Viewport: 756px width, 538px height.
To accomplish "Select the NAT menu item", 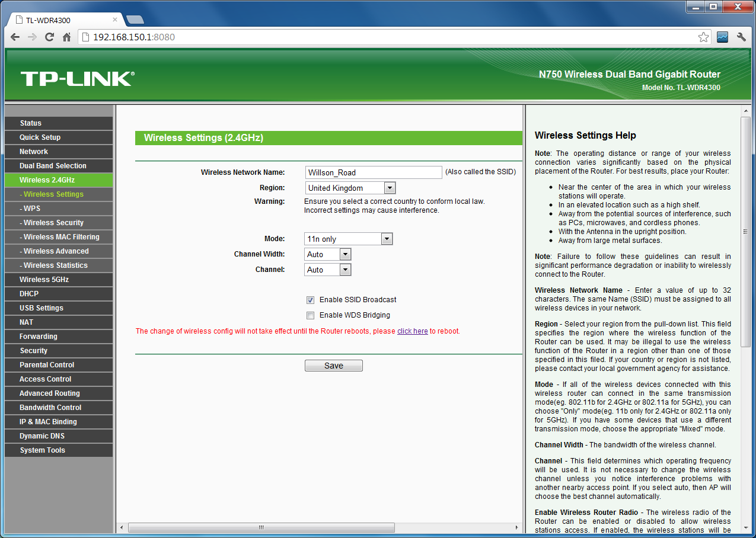I will pos(58,322).
